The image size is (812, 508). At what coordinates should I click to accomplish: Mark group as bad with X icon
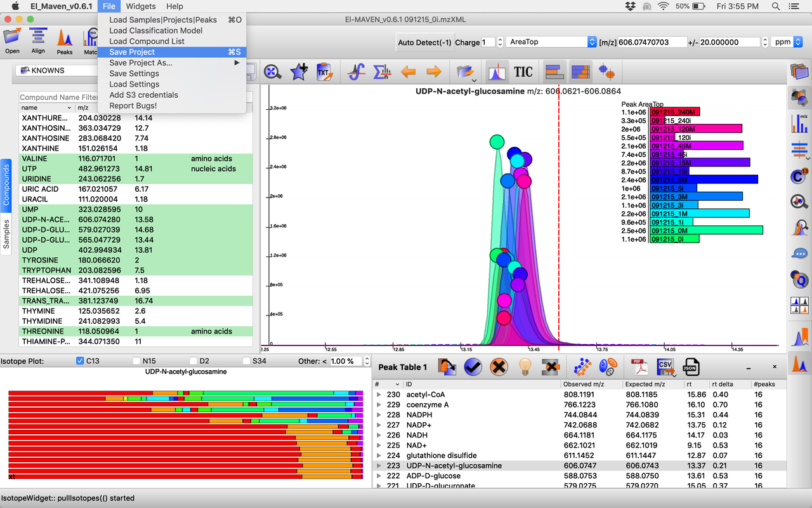coord(499,366)
